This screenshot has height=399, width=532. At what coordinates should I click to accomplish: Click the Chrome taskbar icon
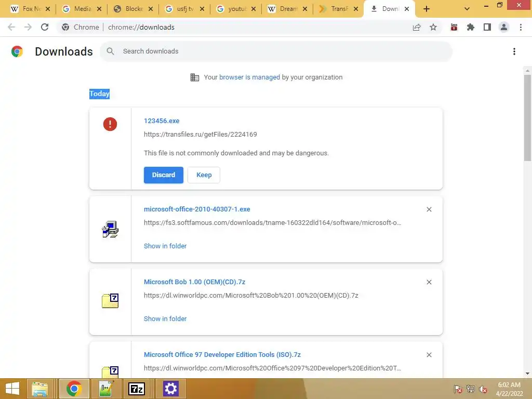74,389
